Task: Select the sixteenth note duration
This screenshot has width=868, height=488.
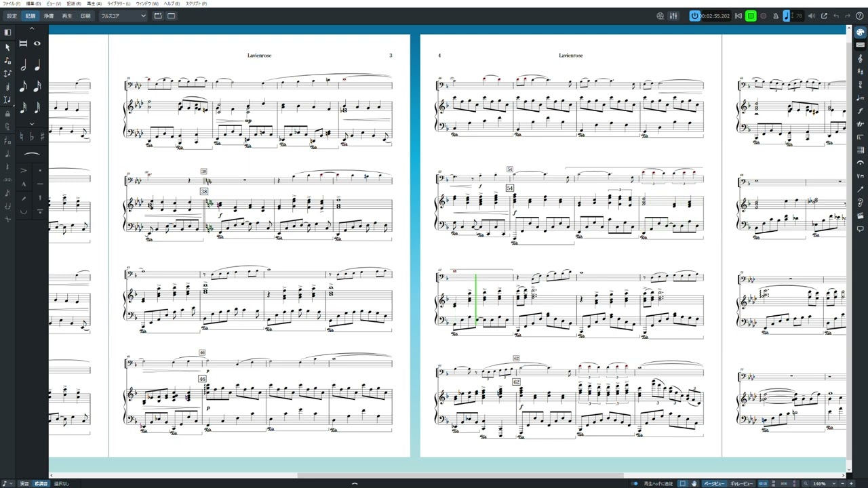Action: click(37, 86)
